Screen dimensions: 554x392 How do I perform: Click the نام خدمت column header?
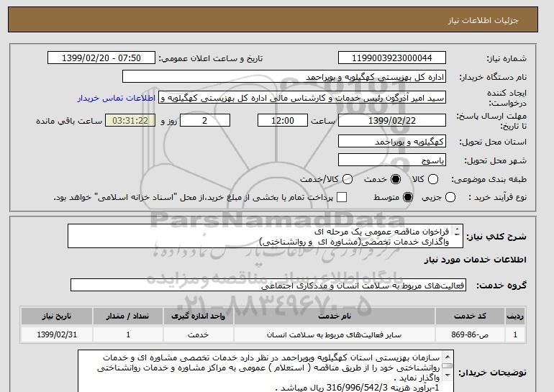pos(335,316)
